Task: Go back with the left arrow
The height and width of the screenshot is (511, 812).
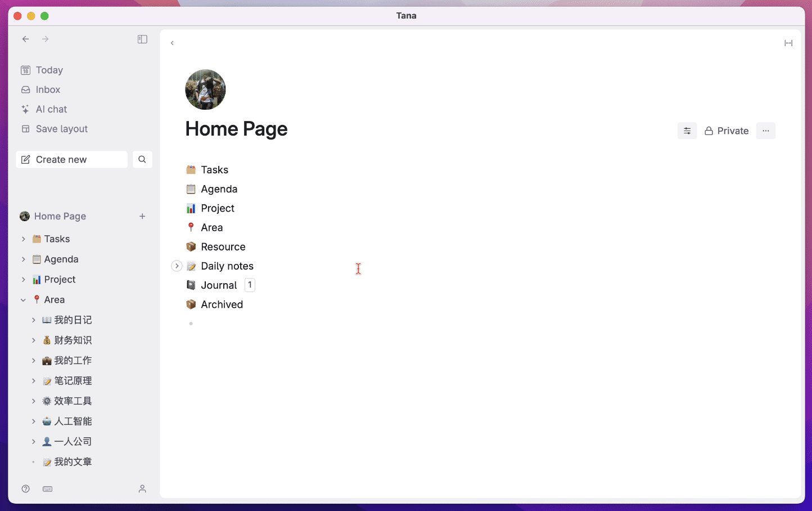Action: tap(25, 39)
